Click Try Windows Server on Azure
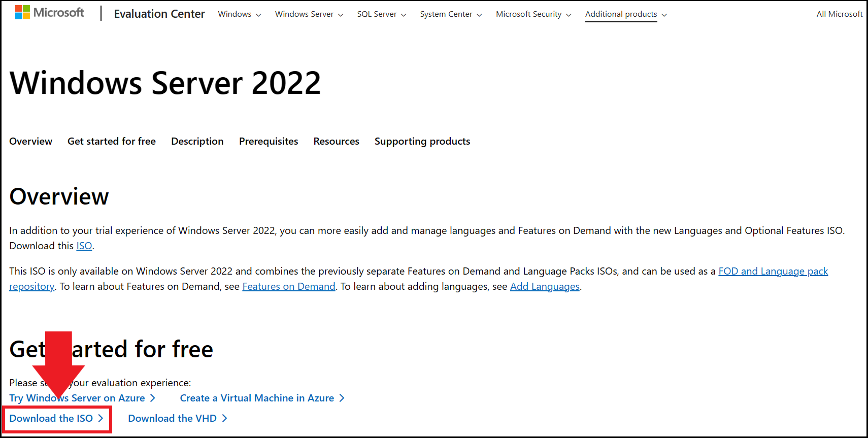The width and height of the screenshot is (868, 438). 82,398
